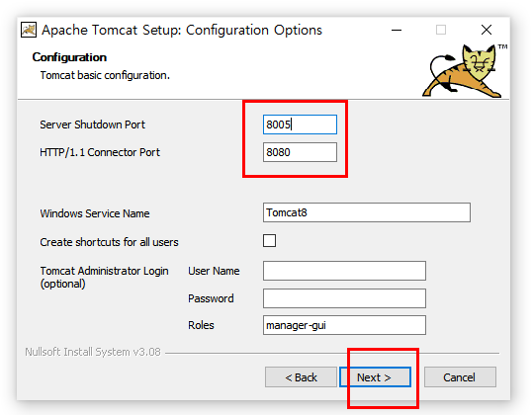Click the Nullsoft Install System text
The width and height of the screenshot is (532, 415).
[x=93, y=352]
